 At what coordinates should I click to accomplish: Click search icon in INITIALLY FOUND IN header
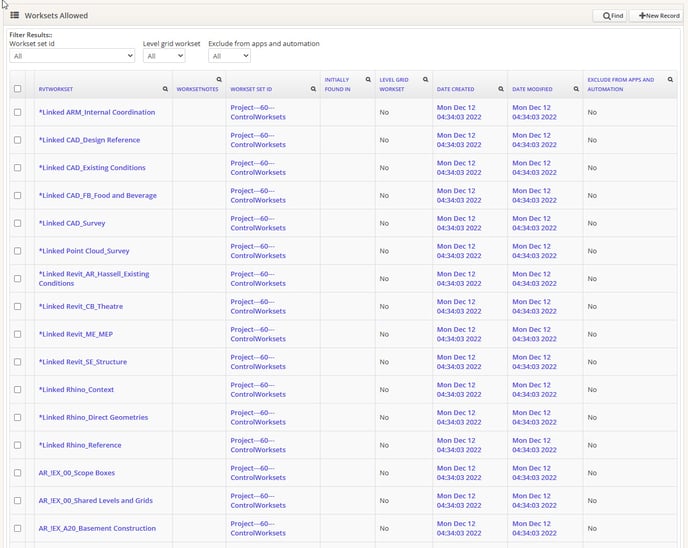[x=368, y=80]
